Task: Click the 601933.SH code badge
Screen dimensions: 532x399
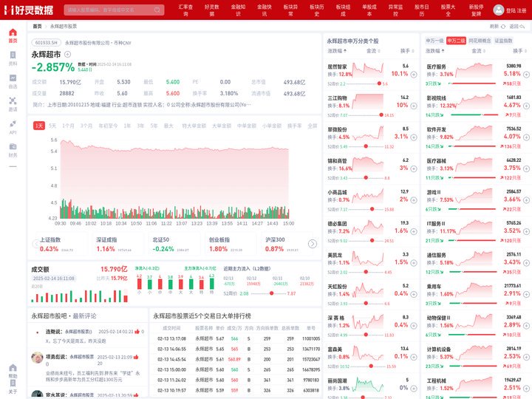Action: coord(46,43)
